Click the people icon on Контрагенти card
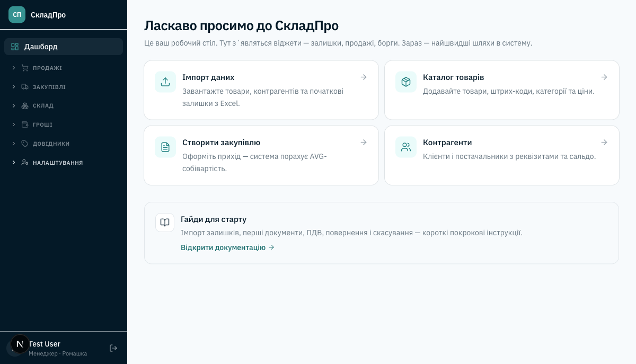 point(406,147)
